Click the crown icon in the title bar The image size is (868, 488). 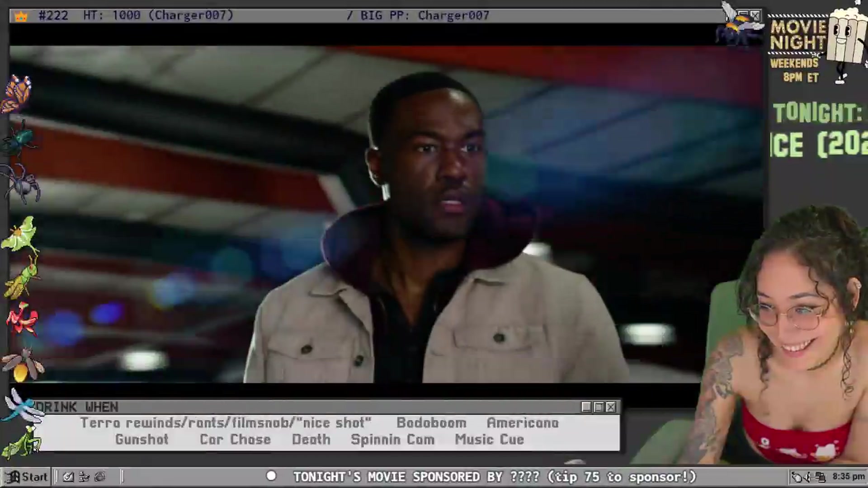tap(21, 17)
